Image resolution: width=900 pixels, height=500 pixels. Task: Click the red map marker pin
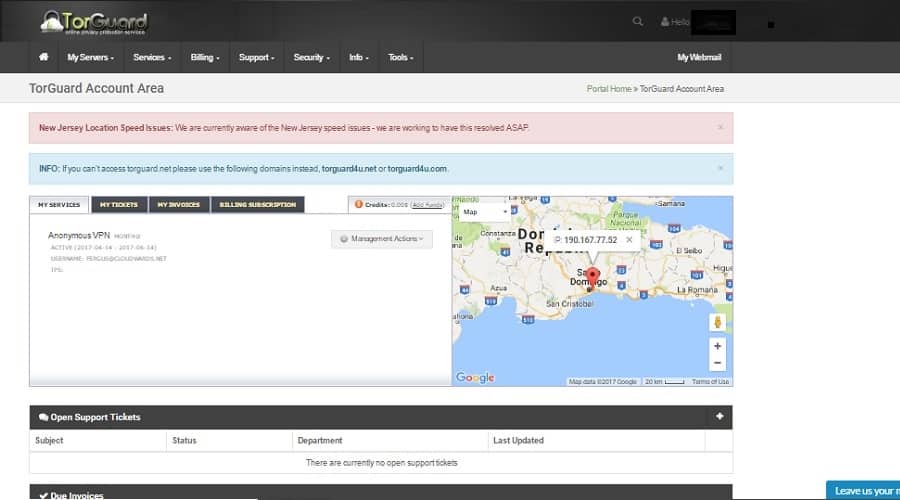point(592,278)
